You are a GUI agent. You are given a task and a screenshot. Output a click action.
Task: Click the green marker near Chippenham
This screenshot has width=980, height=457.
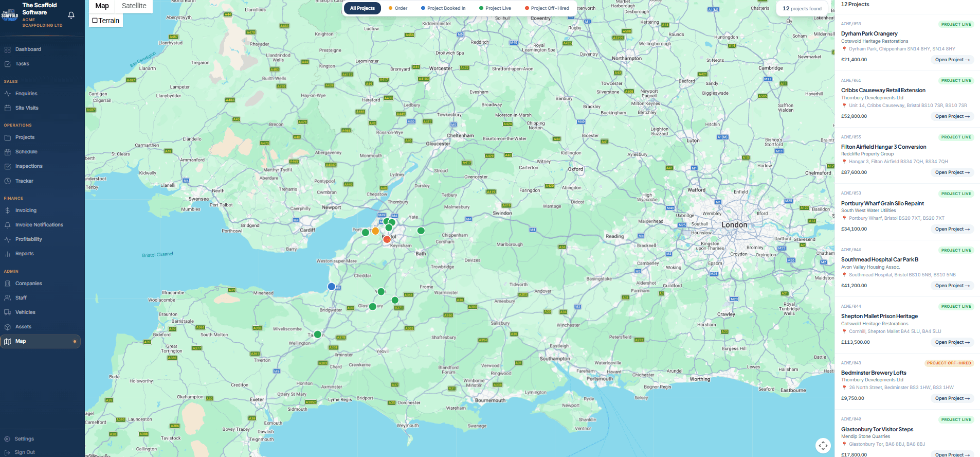[x=421, y=231]
